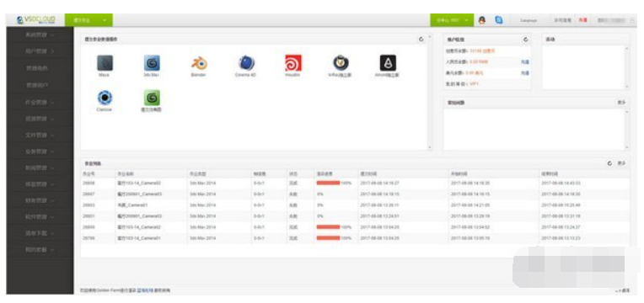Select the 3ds Max submission icon
This screenshot has width=644, height=303.
(x=152, y=63)
